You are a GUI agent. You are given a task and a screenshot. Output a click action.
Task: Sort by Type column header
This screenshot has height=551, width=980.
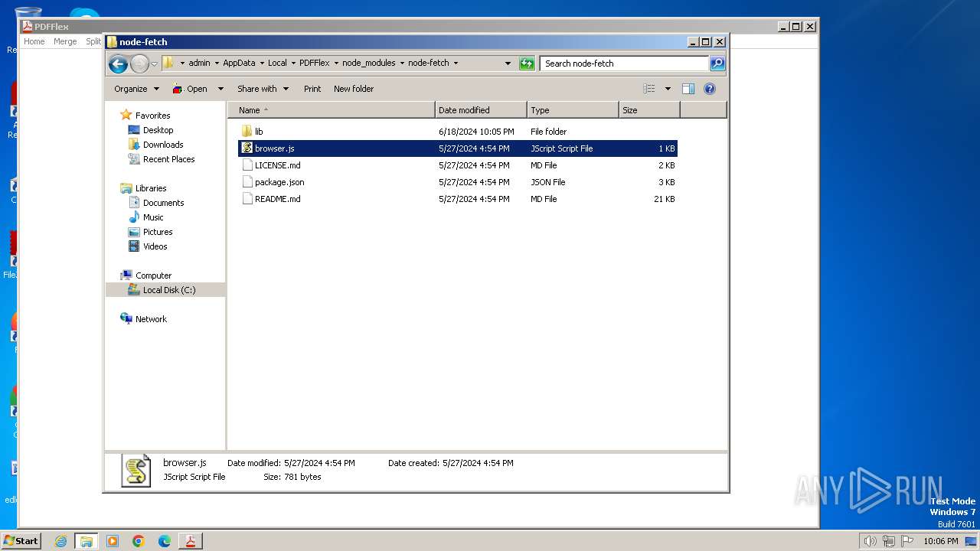click(573, 110)
